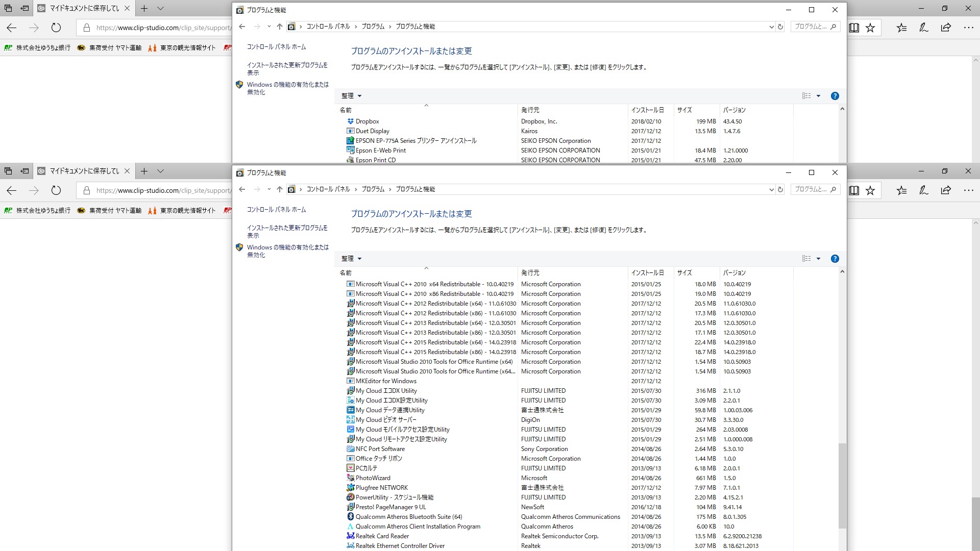
Task: Click the search box in lower Programs window
Action: coord(811,189)
